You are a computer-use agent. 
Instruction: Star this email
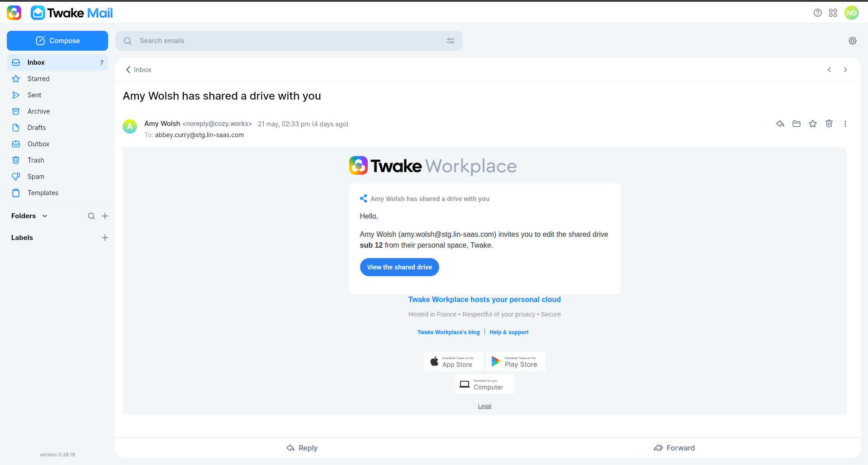coord(813,124)
